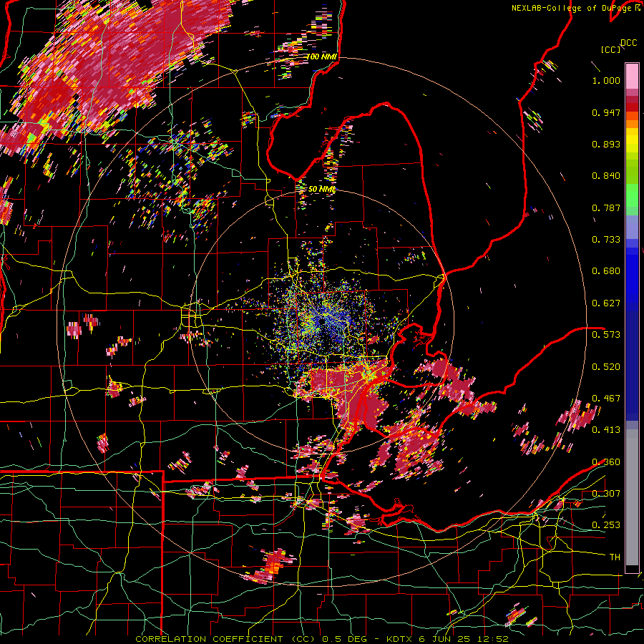Click the radar site center clutter cluster

tap(323, 320)
